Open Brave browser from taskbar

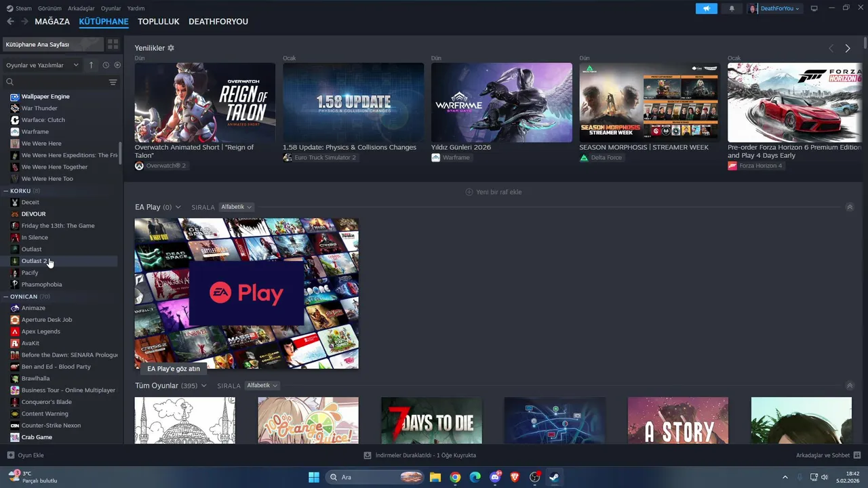click(515, 477)
